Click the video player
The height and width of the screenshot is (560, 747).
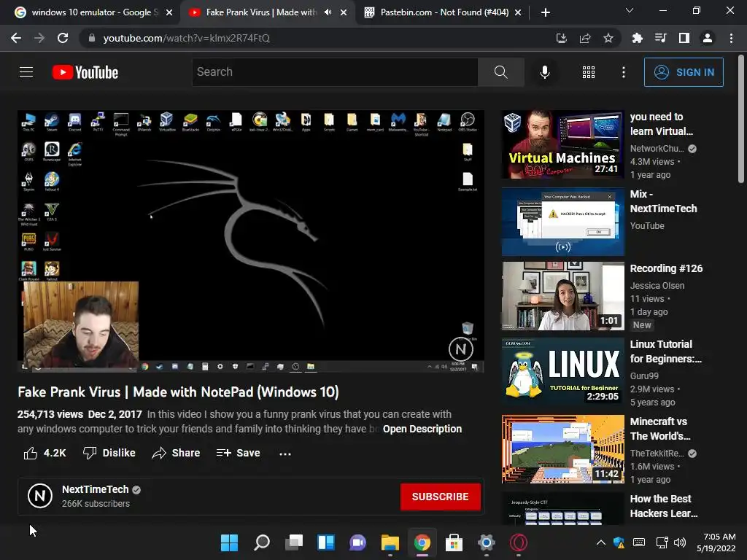pos(251,241)
